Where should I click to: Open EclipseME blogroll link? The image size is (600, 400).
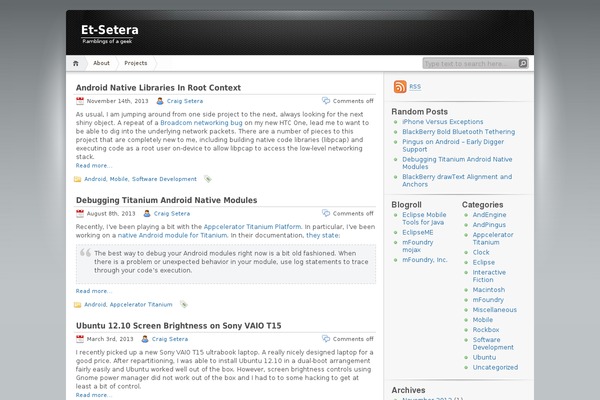click(x=418, y=232)
